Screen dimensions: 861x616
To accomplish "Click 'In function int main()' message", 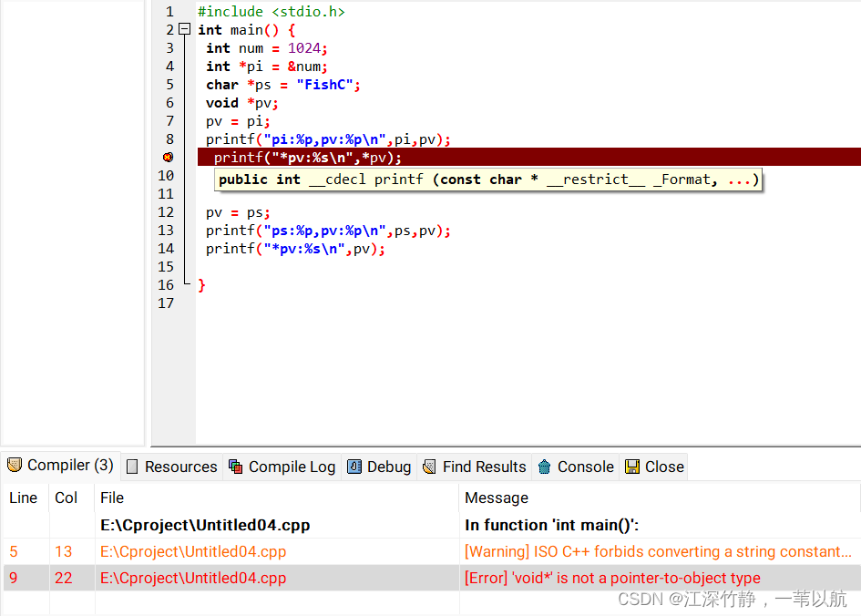I will coord(551,525).
